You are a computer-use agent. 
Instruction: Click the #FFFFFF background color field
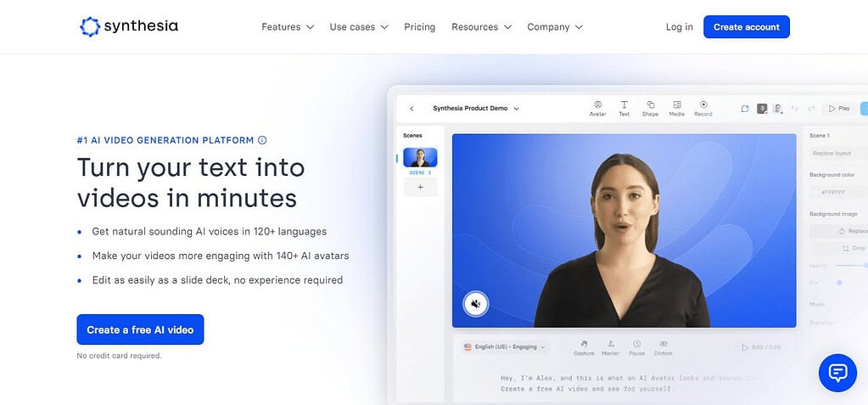pyautogui.click(x=838, y=192)
